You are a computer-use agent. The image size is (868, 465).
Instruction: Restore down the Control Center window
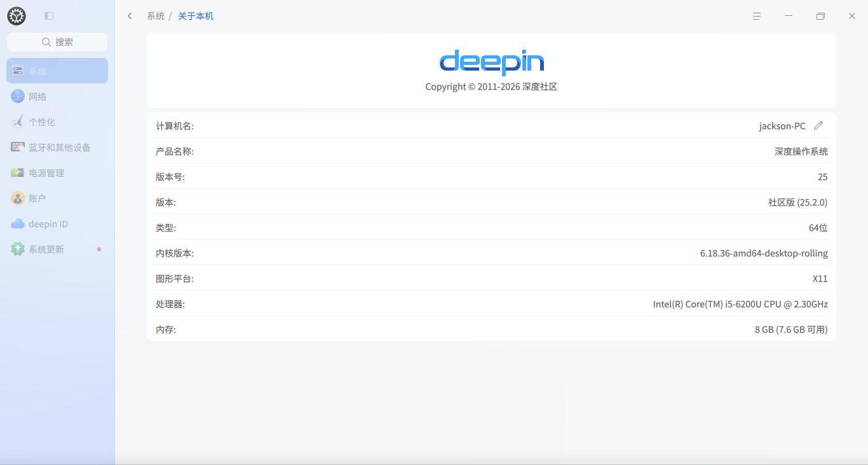tap(820, 16)
